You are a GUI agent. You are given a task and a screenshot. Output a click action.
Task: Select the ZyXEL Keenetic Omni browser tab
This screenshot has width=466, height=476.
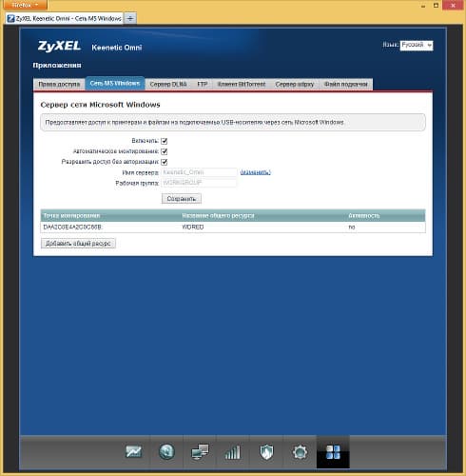coord(65,18)
